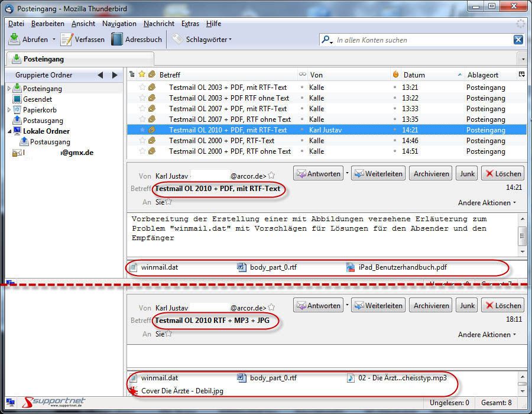Click the Abrufen get-mail icon
532x414 pixels.
pos(14,40)
